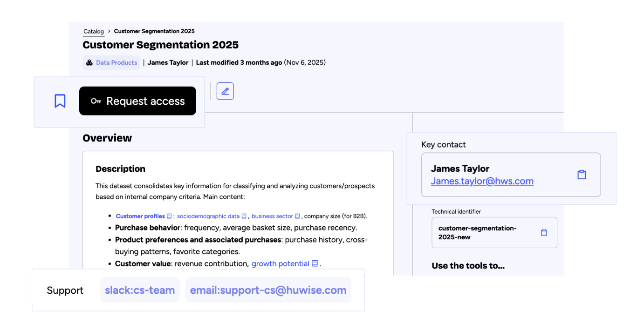Click glossary icon after business sector
Image resolution: width=644 pixels, height=324 pixels.
coord(297,216)
